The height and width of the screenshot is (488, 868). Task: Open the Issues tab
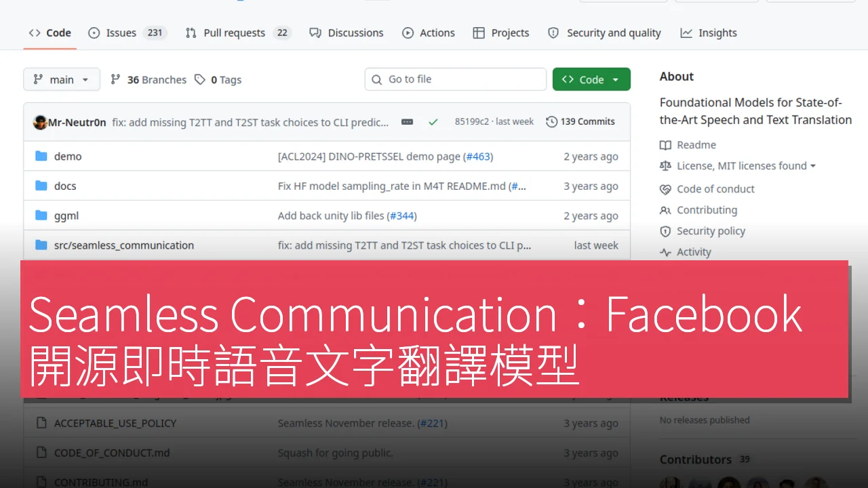[x=127, y=33]
